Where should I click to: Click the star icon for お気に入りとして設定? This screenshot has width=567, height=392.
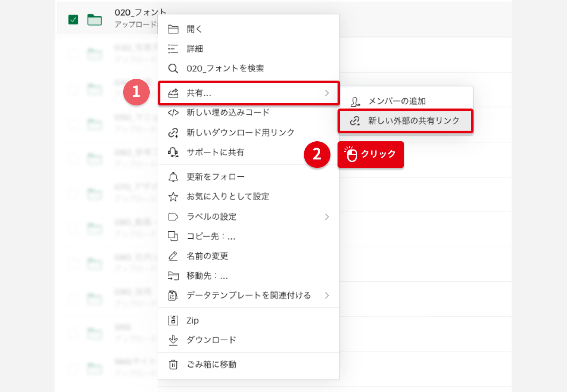click(173, 197)
